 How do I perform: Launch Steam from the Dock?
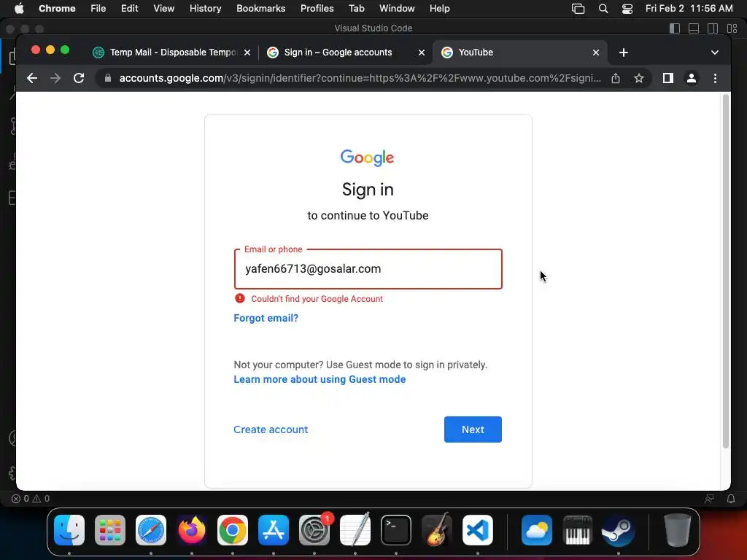[619, 530]
